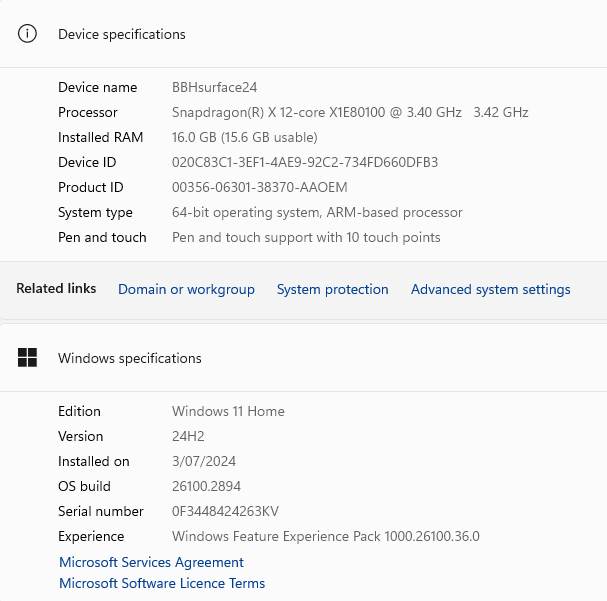Click the System type value text
This screenshot has width=607, height=601.
[317, 212]
